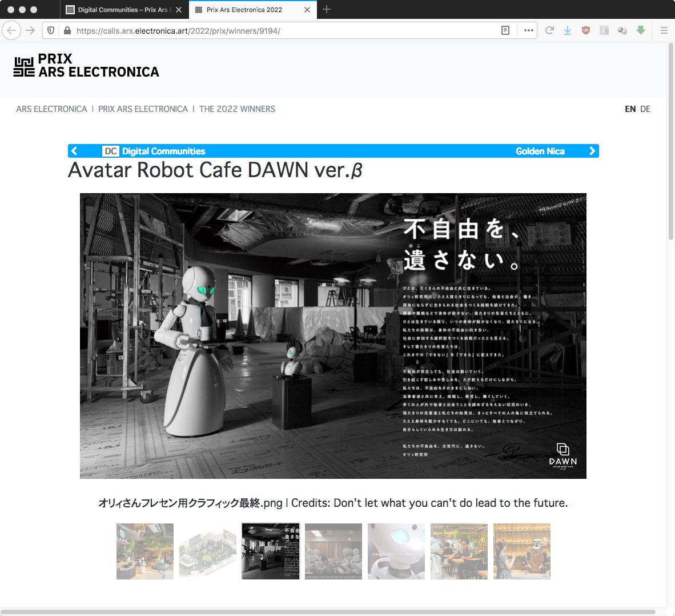This screenshot has width=675, height=616.
Task: Click the DC category badge icon
Action: tap(111, 151)
